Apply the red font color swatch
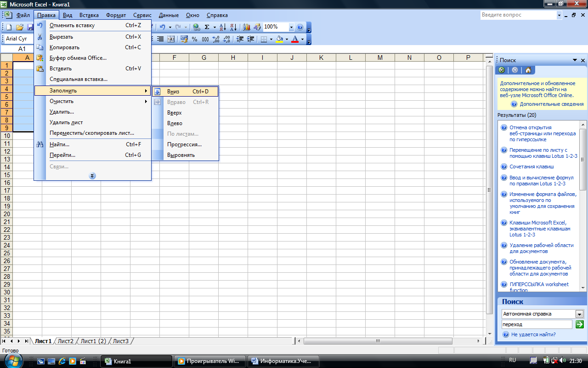This screenshot has height=368, width=588. pyautogui.click(x=294, y=39)
